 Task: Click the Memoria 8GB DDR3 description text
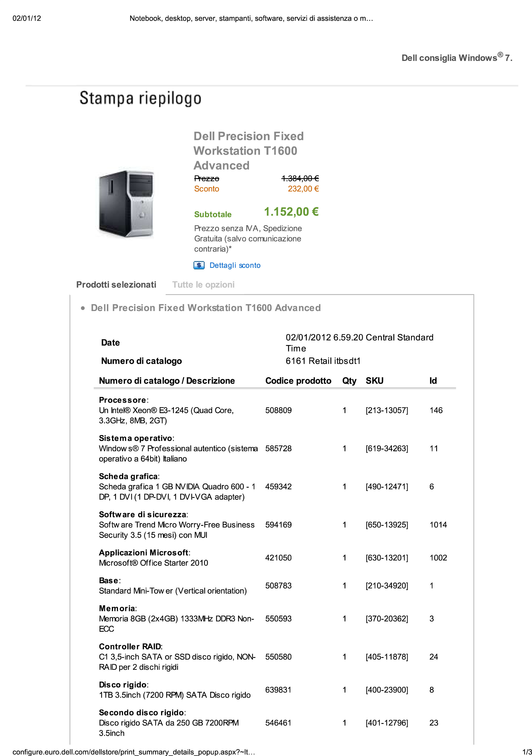(x=176, y=618)
